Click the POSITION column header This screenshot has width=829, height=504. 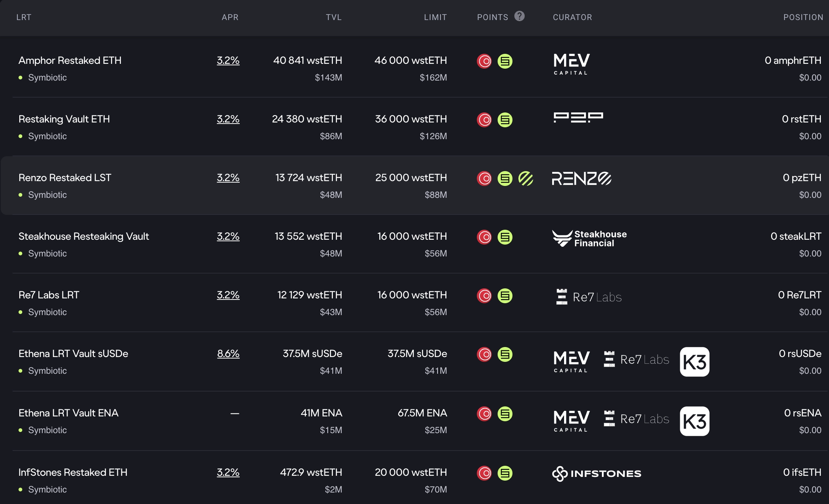(803, 17)
